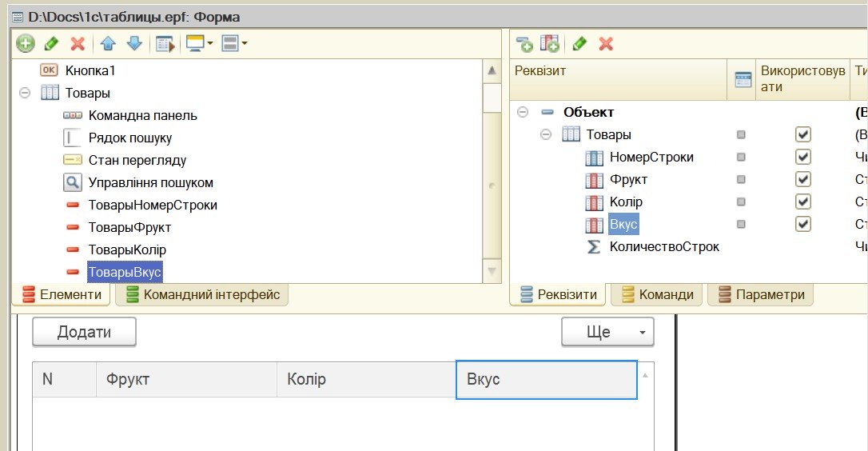Click the red field icon of ТоварыКолір

73,249
